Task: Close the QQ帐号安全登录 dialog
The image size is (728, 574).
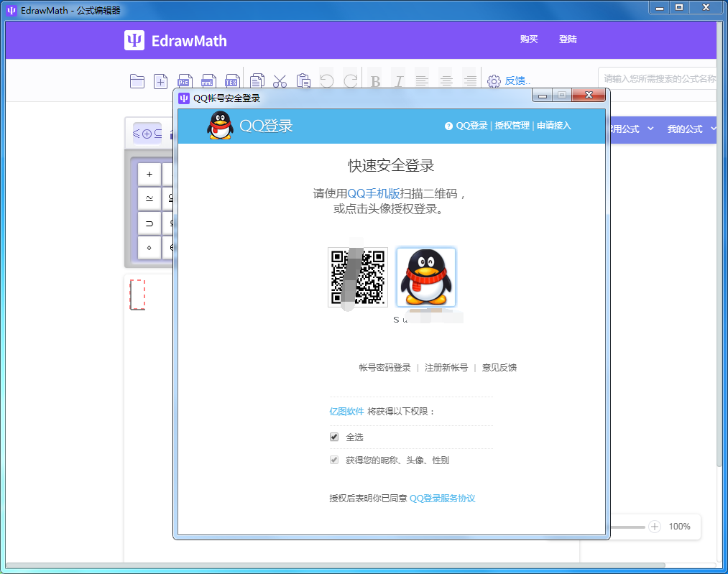Action: click(589, 95)
